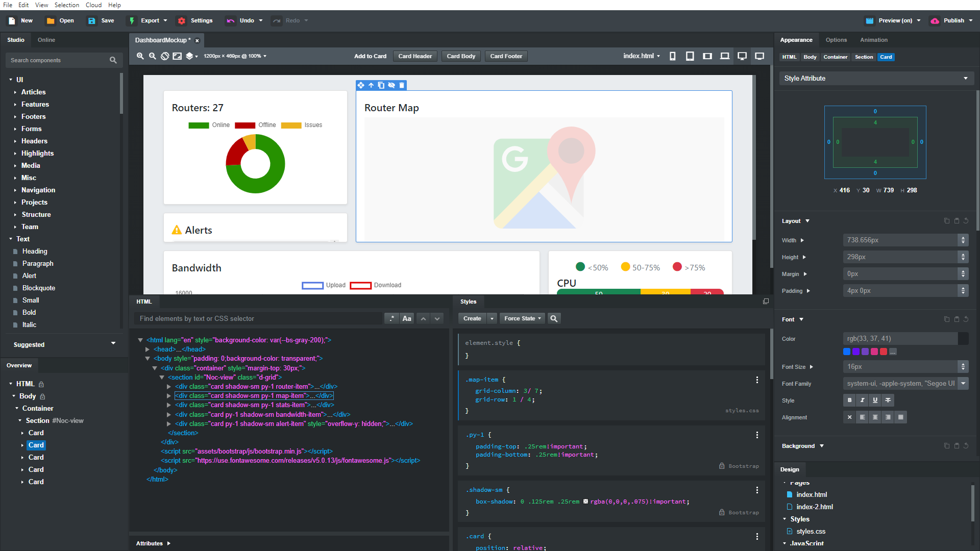
Task: Click the Card Header button
Action: (414, 56)
